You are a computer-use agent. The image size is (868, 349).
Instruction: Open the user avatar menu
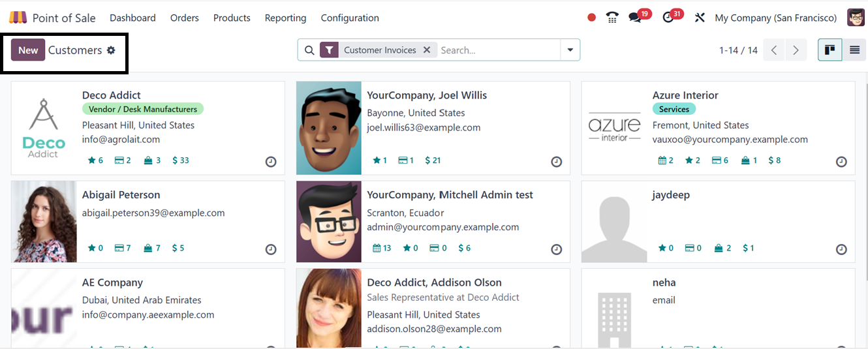point(856,18)
